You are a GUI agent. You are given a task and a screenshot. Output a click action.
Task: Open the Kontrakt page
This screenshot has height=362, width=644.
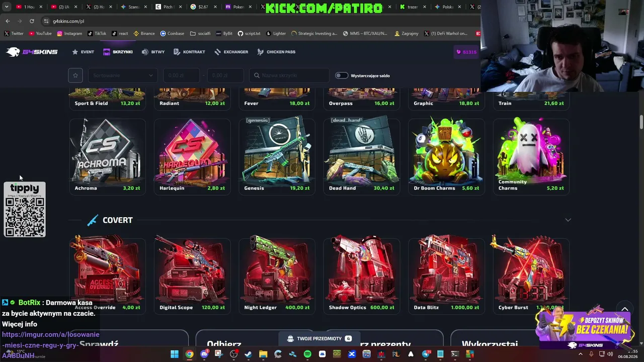click(x=189, y=52)
